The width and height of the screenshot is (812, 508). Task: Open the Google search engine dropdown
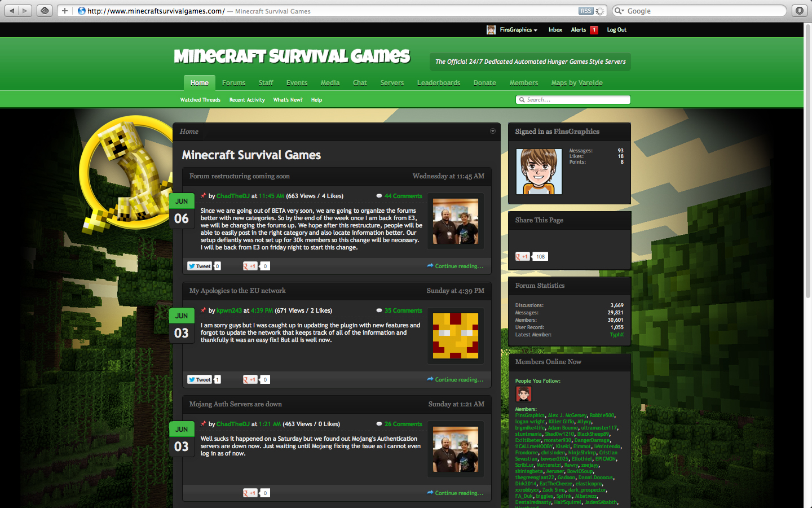pos(619,11)
